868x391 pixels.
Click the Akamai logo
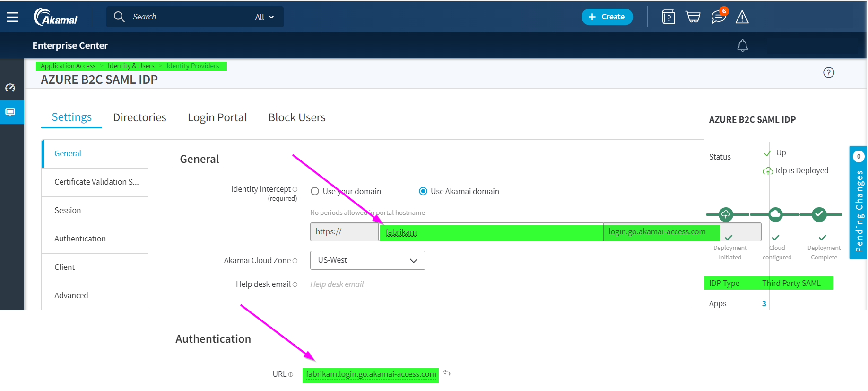point(55,17)
